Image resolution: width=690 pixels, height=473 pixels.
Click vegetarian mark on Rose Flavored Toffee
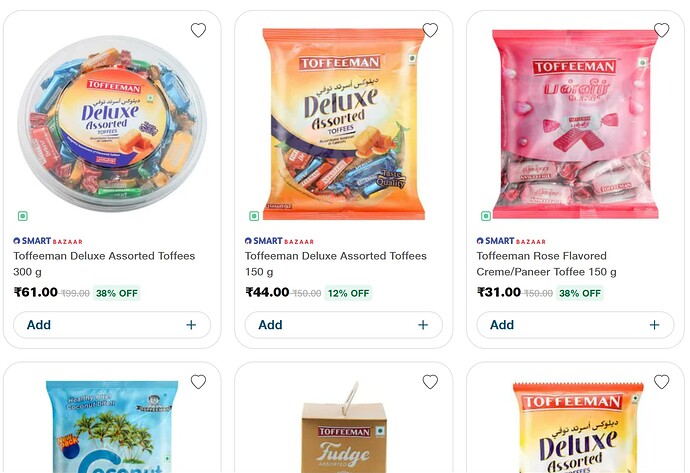click(486, 216)
